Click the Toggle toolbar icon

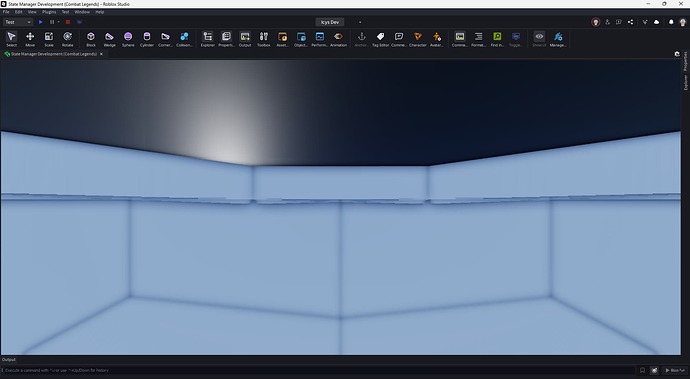[x=516, y=39]
